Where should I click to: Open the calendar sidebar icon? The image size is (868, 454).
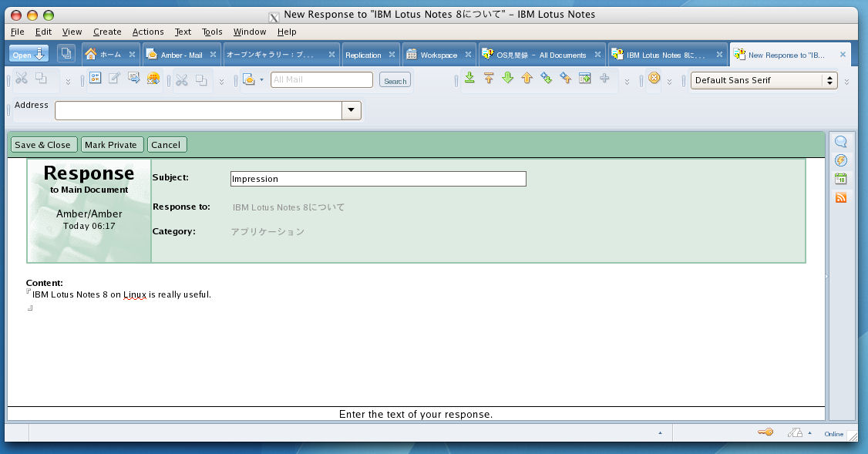coord(841,179)
